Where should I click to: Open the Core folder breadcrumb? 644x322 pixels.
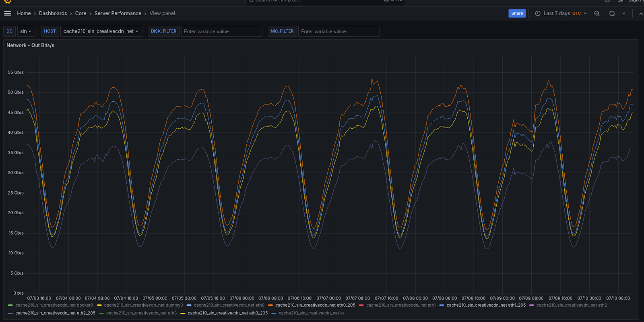pos(80,13)
